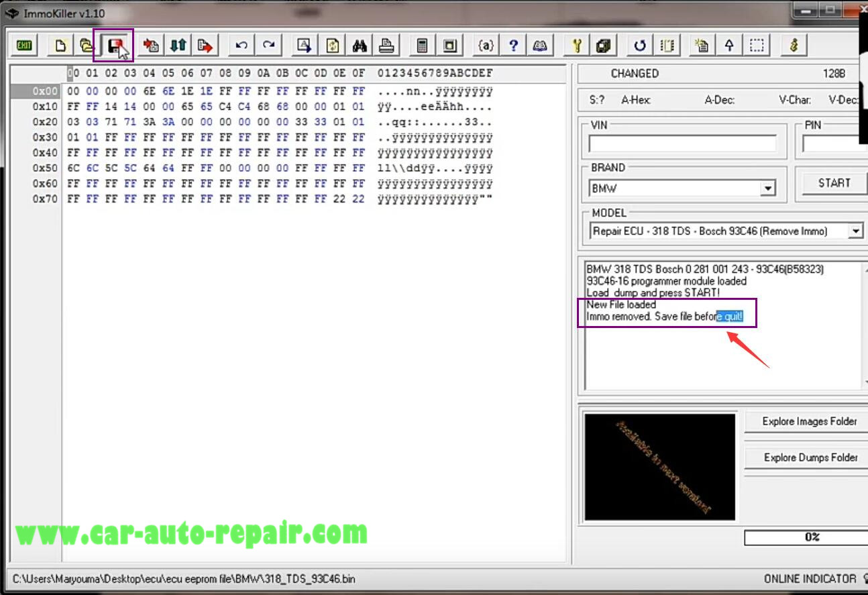
Task: Click the circular reload arrow icon
Action: point(640,46)
